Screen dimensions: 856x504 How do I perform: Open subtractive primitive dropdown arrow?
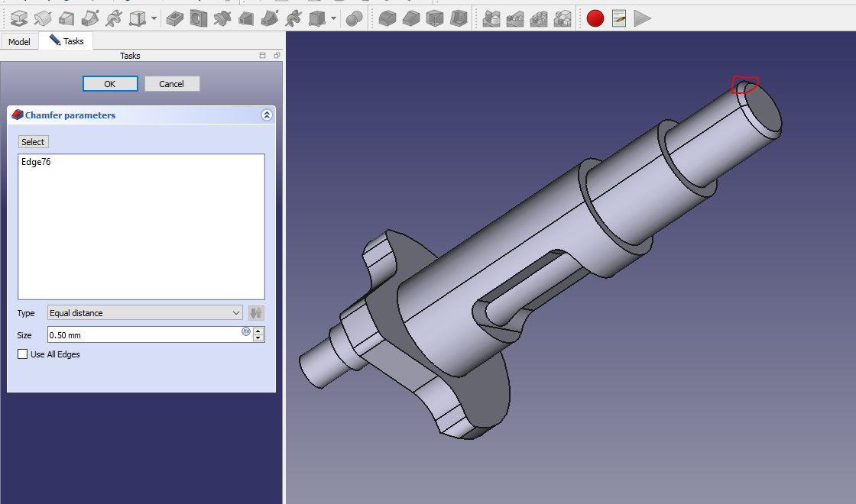pyautogui.click(x=334, y=18)
